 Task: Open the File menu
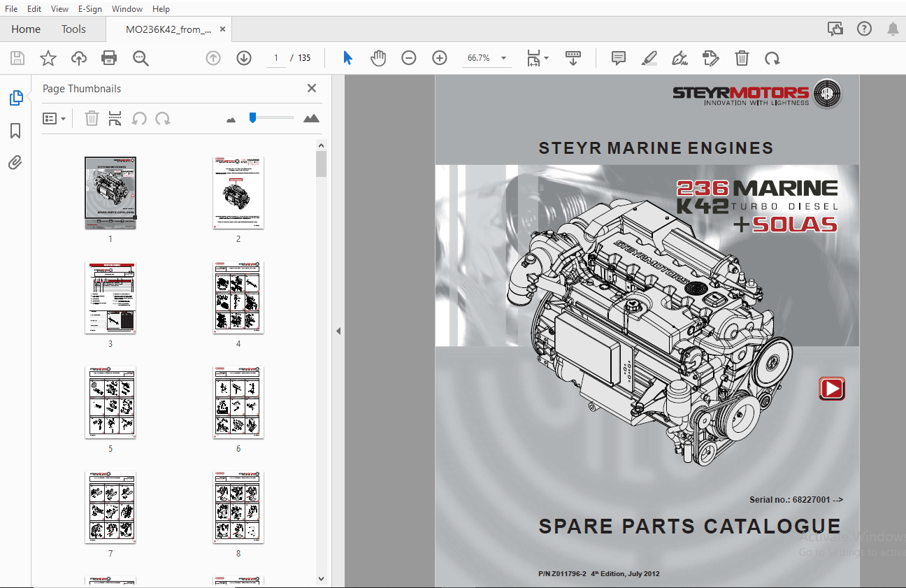pos(11,9)
